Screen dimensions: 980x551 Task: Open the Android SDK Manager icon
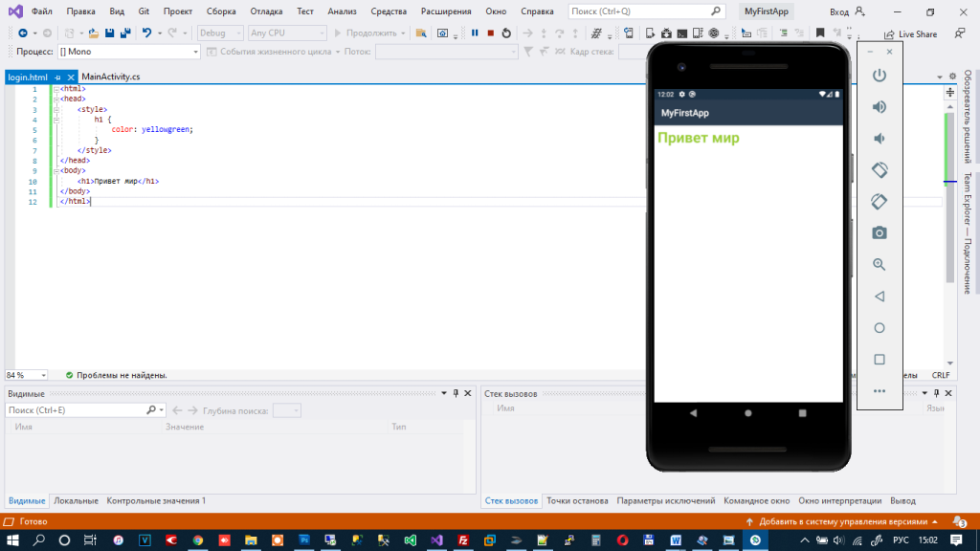click(666, 33)
